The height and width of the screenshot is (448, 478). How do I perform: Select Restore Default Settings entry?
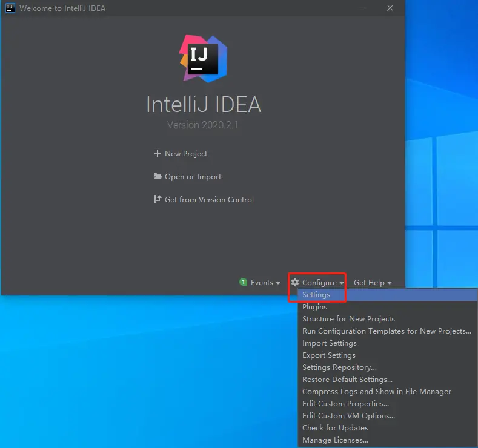388,380
